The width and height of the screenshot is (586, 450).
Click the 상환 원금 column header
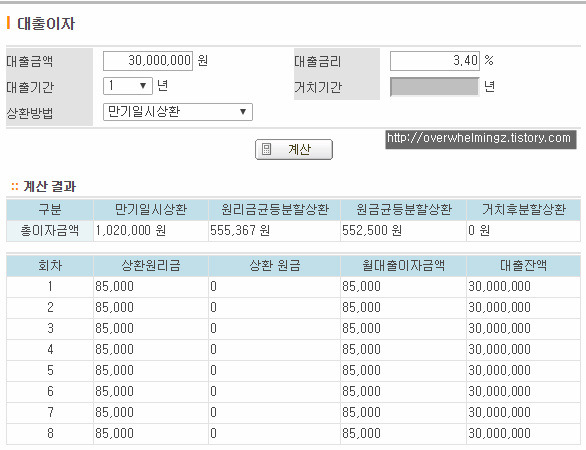(x=275, y=266)
